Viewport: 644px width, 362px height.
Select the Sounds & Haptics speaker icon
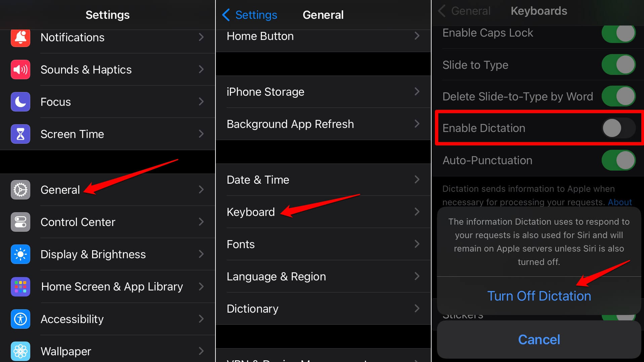[20, 70]
